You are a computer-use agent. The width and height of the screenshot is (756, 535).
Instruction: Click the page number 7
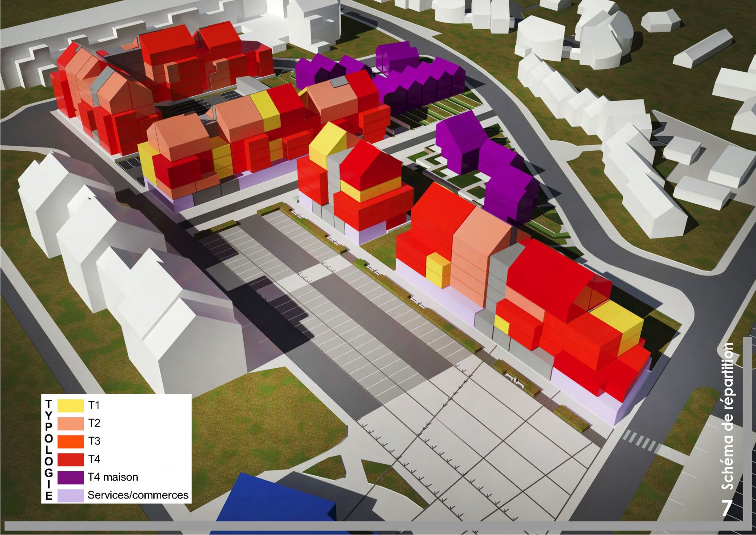click(727, 507)
